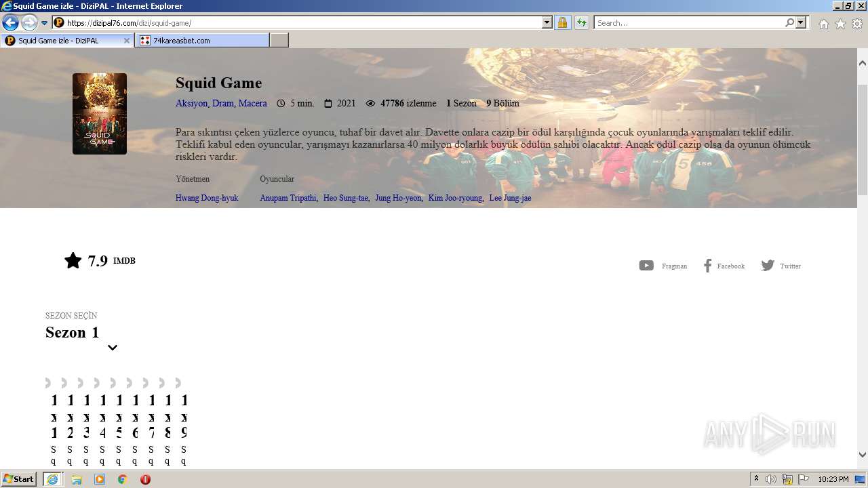Viewport: 868px width, 488px height.
Task: Open the search provider dropdown arrow
Action: (801, 22)
